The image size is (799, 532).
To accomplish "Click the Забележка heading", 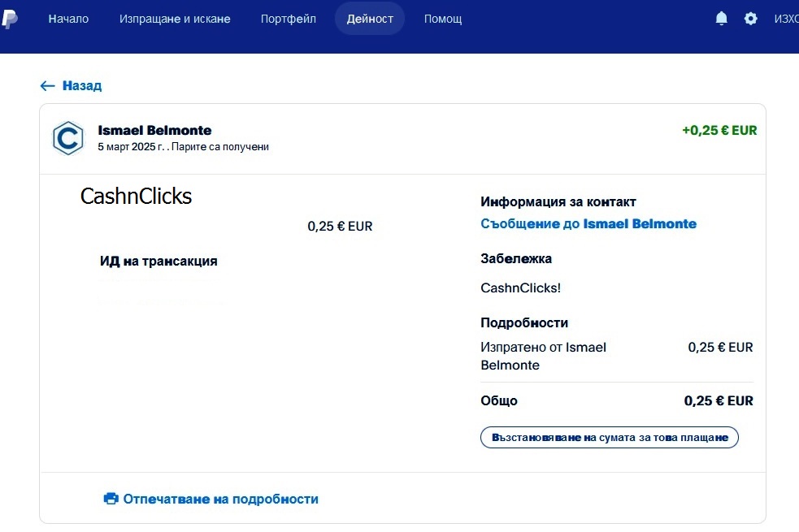I will (x=515, y=258).
